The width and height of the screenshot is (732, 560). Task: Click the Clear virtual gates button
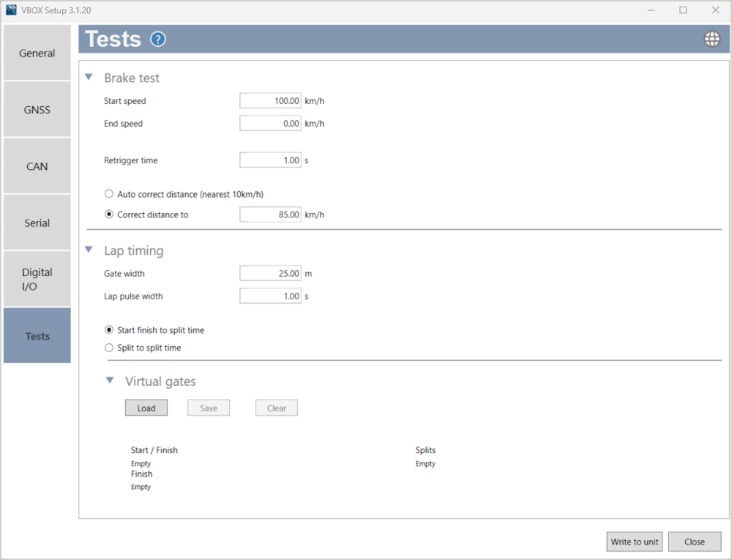[x=277, y=408]
